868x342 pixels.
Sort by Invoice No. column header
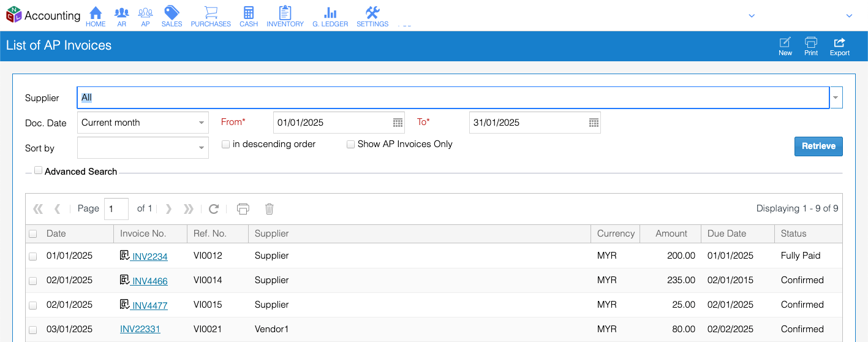point(150,234)
